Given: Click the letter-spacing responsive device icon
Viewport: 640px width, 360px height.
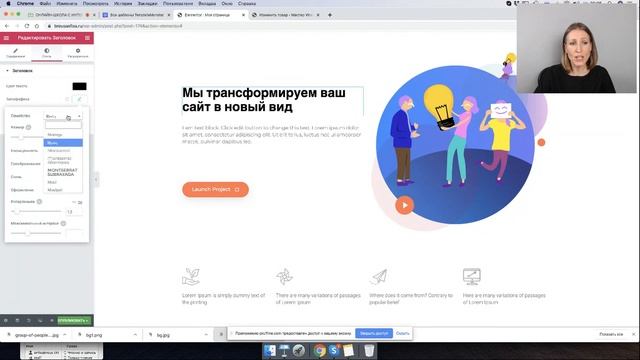Looking at the screenshot, I should click(63, 224).
